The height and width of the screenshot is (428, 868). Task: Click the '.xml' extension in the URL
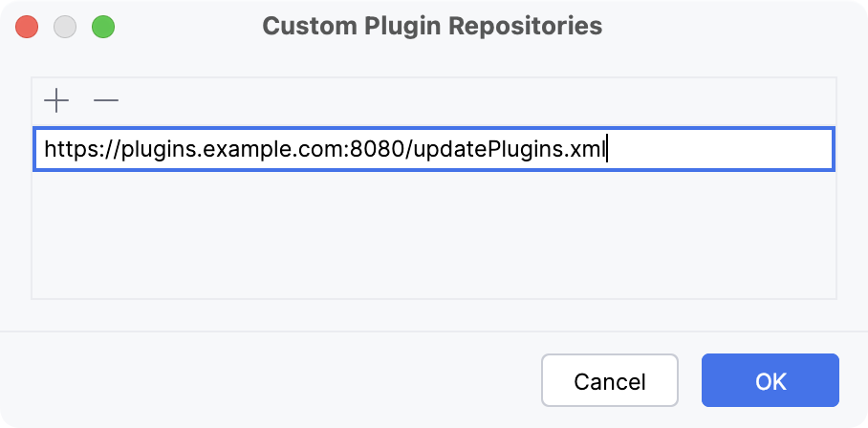tap(586, 150)
